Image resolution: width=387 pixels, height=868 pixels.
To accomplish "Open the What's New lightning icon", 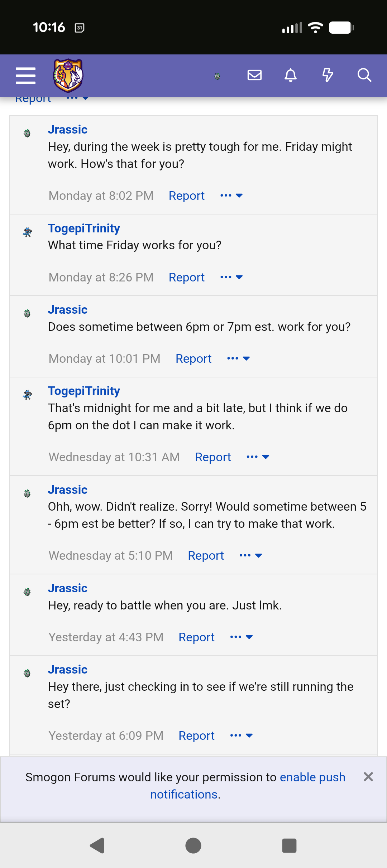I will 328,75.
